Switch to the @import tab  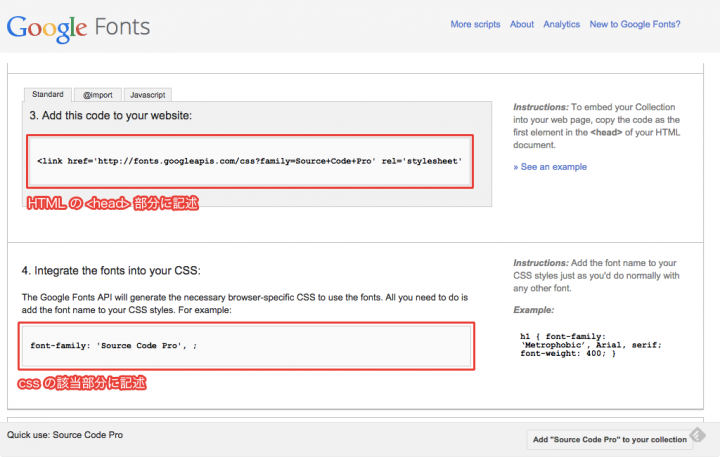click(98, 95)
